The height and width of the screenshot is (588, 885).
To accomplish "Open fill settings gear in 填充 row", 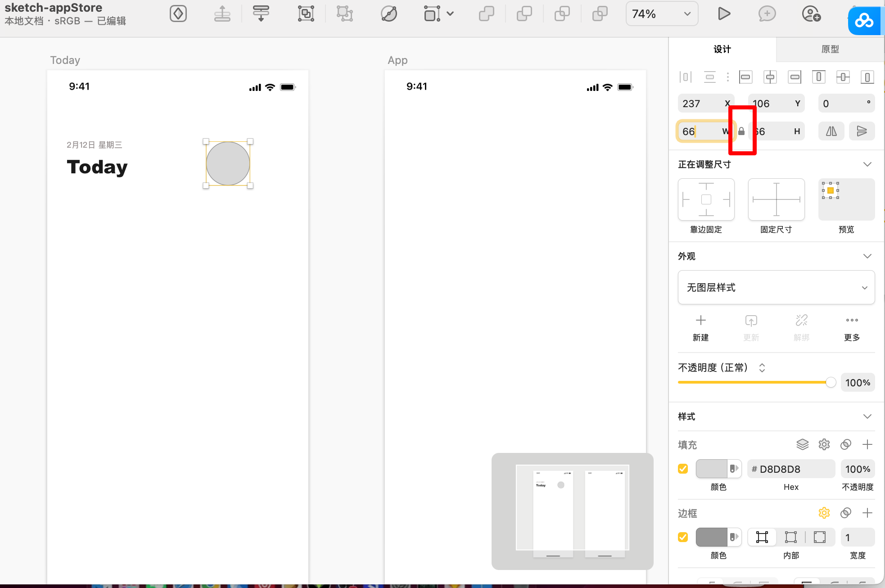I will [x=824, y=444].
